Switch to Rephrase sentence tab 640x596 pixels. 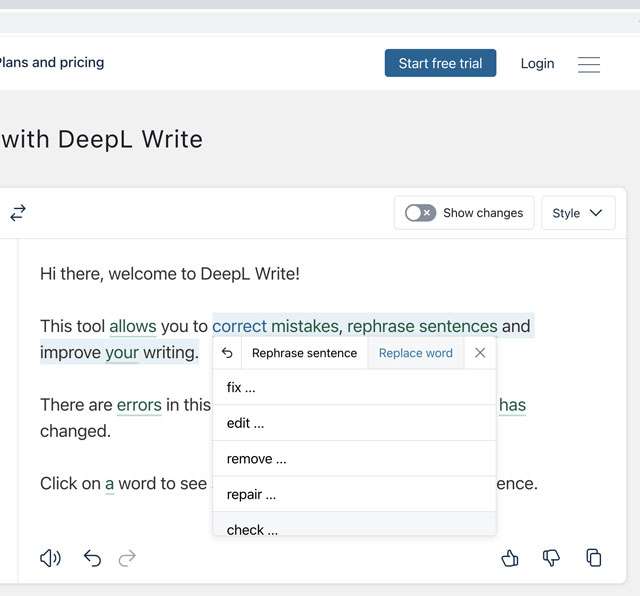coord(304,353)
